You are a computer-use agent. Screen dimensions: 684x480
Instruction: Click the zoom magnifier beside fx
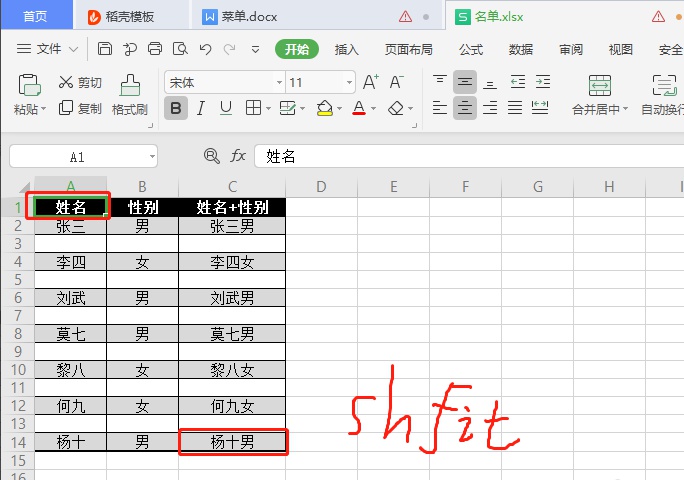tap(212, 156)
